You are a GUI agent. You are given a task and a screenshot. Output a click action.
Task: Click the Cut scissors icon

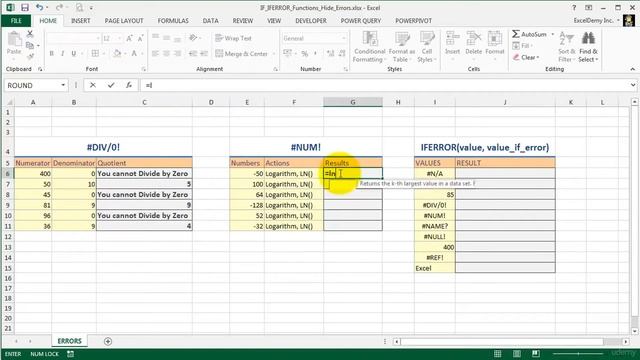(30, 34)
